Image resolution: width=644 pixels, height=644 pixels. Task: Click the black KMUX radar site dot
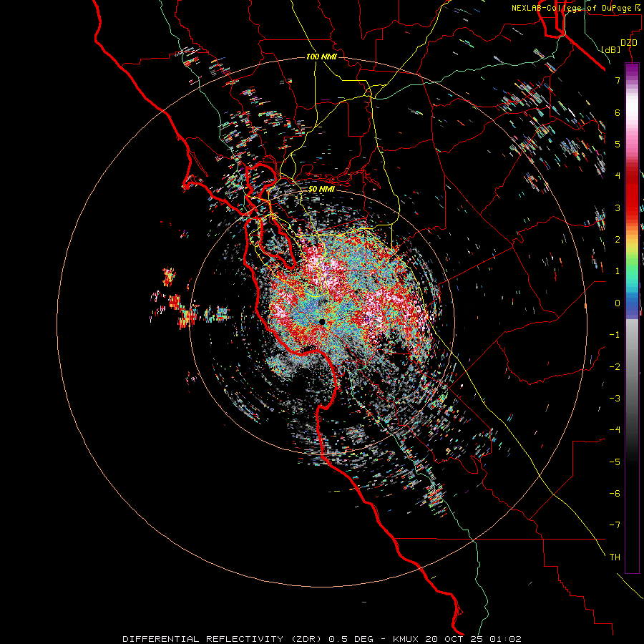point(322,321)
